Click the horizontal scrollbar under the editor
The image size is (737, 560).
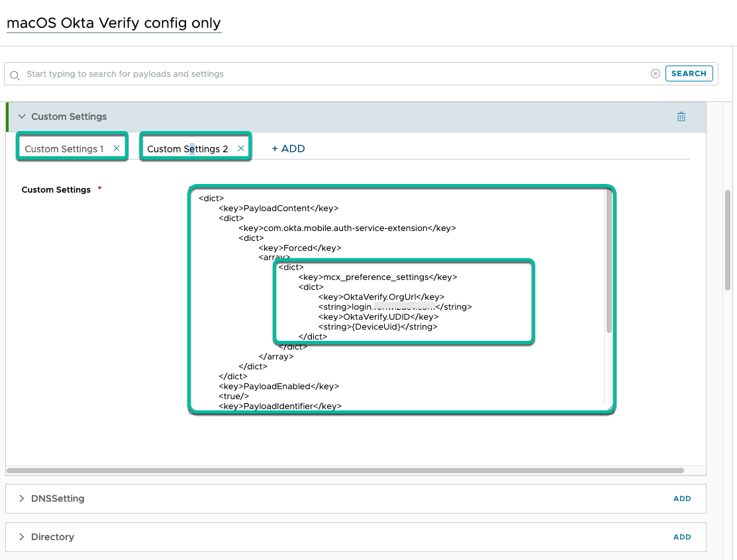click(x=344, y=470)
